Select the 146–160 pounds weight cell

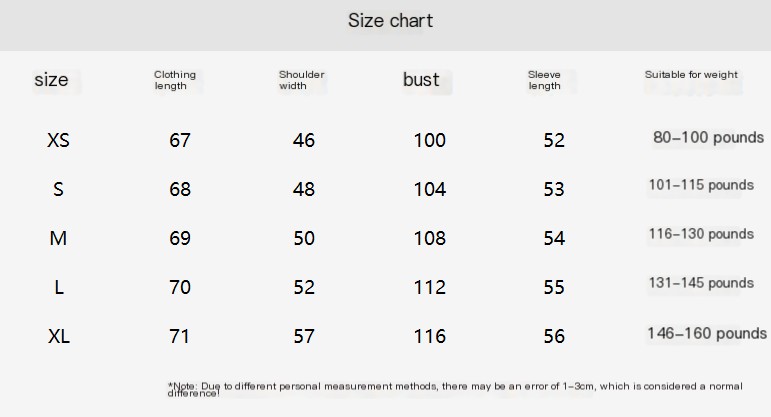click(706, 333)
